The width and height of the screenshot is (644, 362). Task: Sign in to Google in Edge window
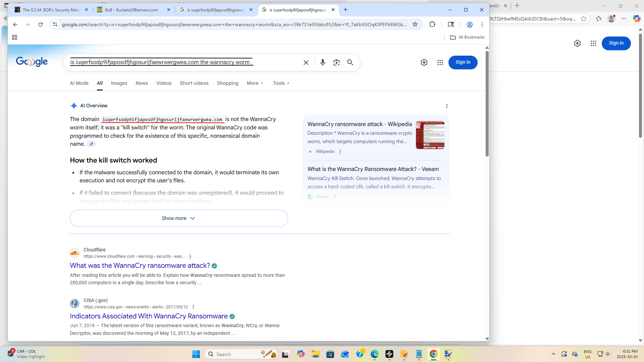pos(616,43)
